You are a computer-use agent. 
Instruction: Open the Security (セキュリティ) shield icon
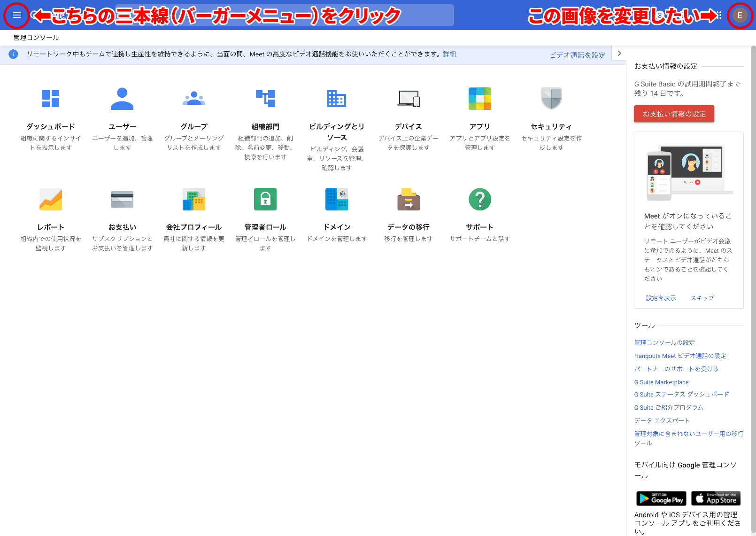tap(551, 99)
